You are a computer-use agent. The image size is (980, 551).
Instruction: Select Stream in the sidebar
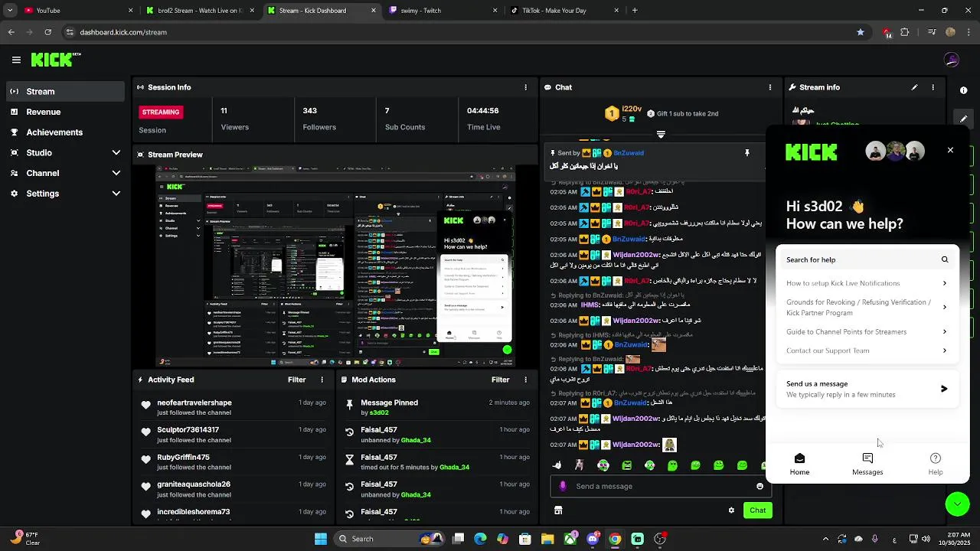65,91
